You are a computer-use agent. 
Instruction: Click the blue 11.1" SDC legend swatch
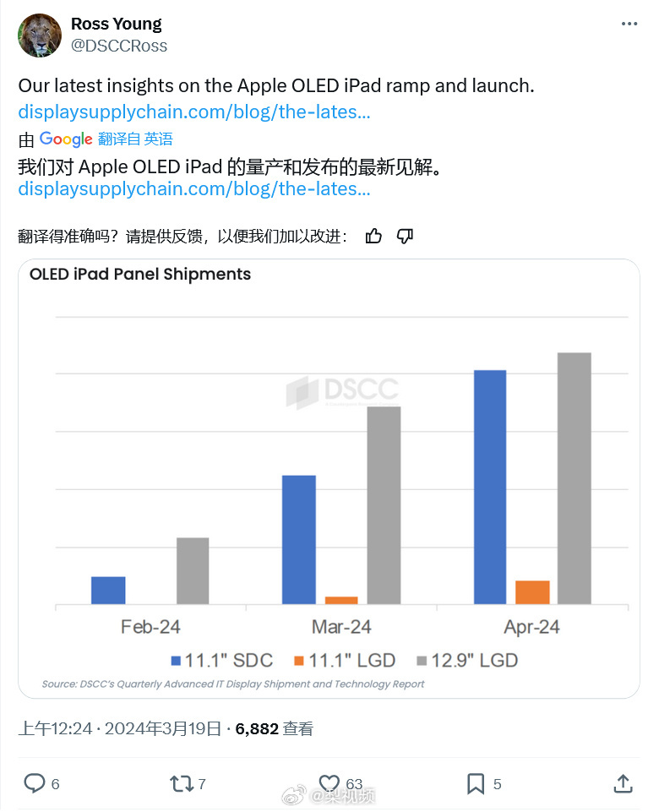tap(176, 661)
